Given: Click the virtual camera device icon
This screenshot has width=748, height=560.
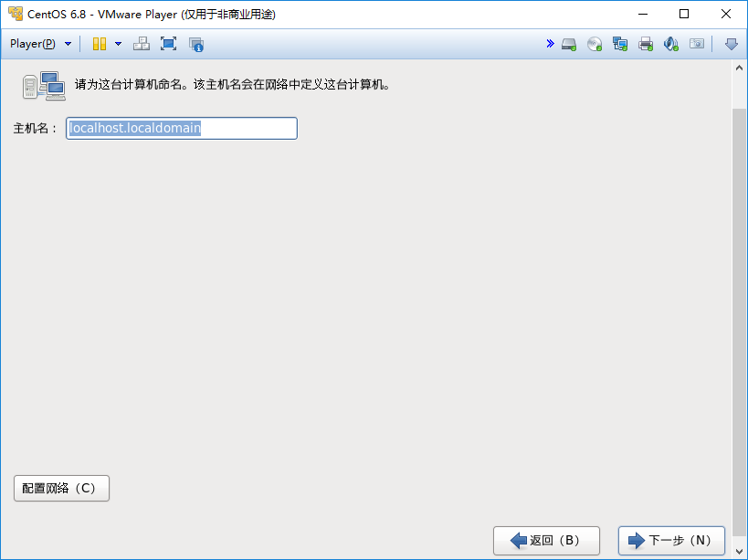Looking at the screenshot, I should 696,43.
